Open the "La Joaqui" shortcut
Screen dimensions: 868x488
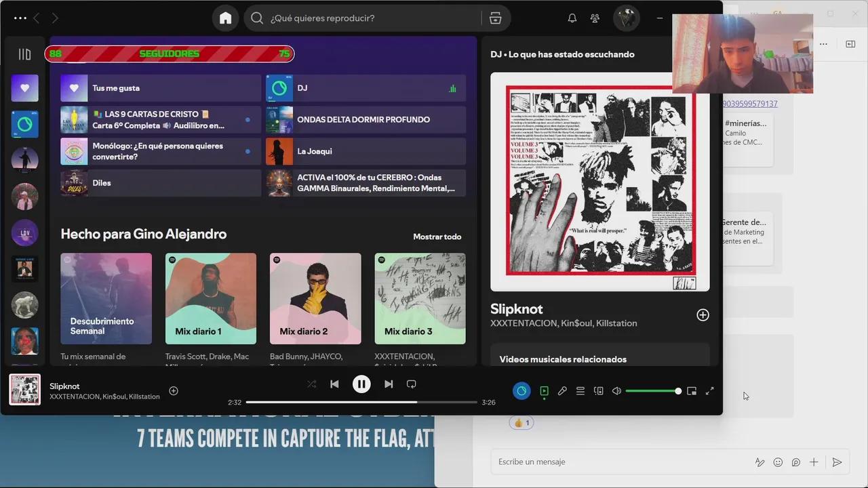(x=366, y=151)
